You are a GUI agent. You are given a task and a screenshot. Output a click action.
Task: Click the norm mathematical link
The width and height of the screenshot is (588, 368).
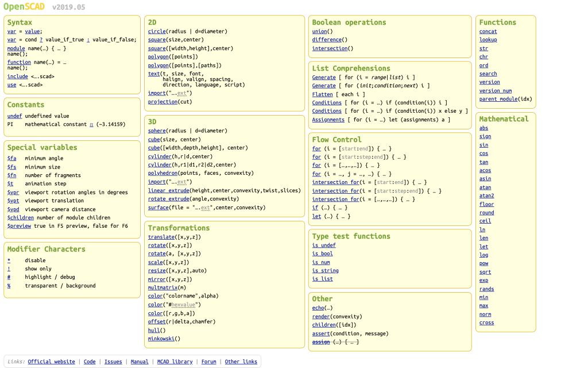(x=485, y=315)
